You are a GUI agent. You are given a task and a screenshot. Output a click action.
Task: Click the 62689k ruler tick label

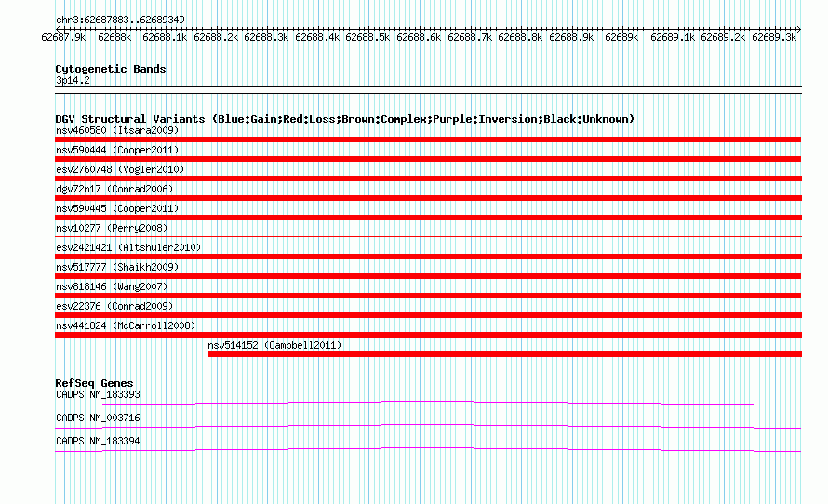[621, 37]
